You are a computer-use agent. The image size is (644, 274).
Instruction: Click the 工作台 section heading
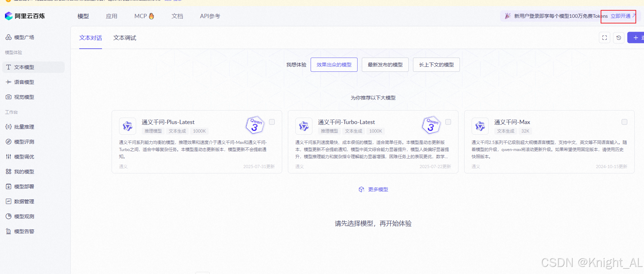(x=11, y=112)
